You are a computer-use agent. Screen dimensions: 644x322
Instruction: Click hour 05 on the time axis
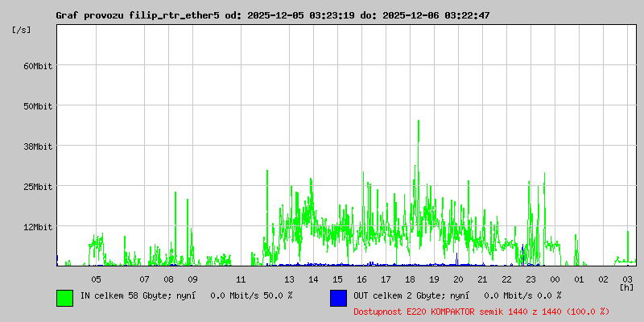coord(96,279)
